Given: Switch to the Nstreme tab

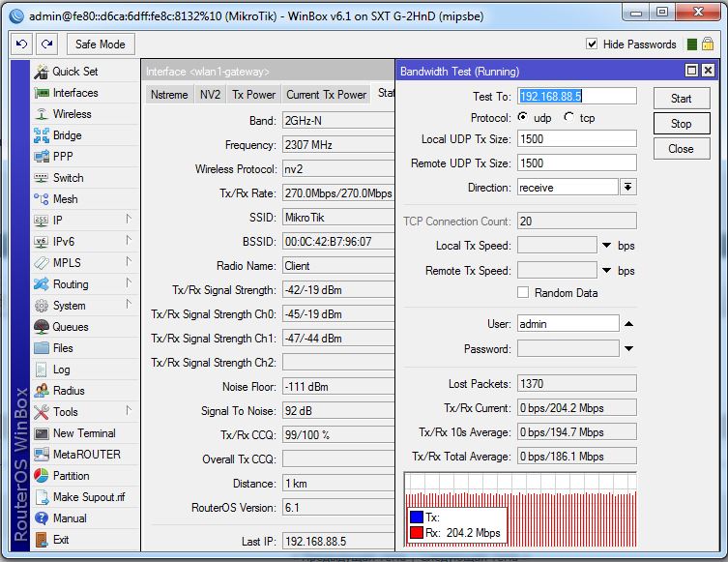Looking at the screenshot, I should click(x=168, y=94).
